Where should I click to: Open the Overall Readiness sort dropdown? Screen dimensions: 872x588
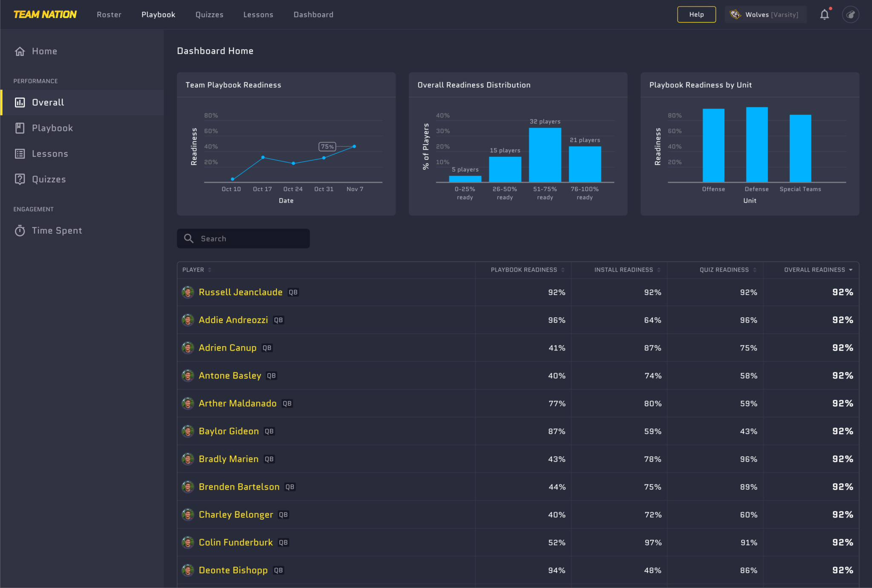click(851, 270)
